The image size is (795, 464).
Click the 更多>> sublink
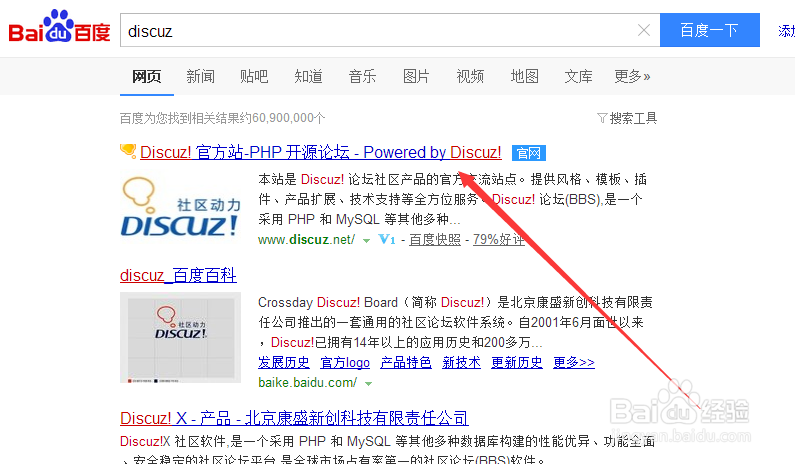coord(573,362)
